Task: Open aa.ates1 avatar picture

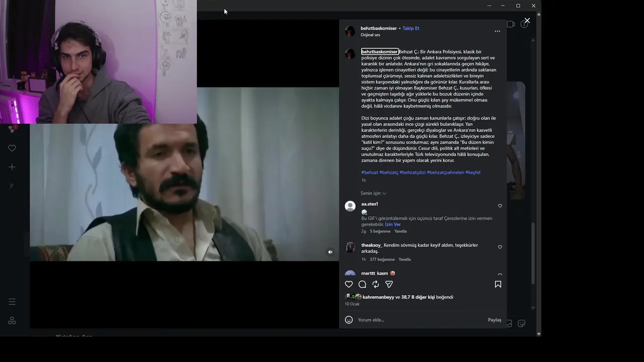Action: (350, 206)
